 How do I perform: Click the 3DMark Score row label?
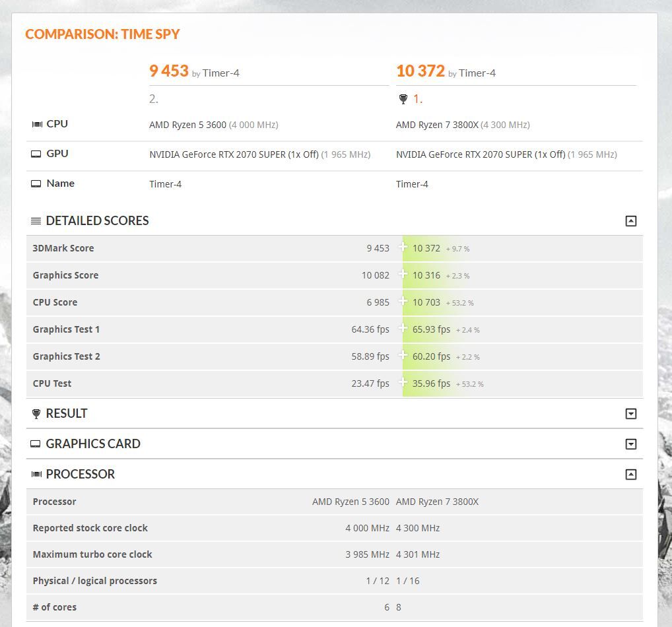63,248
